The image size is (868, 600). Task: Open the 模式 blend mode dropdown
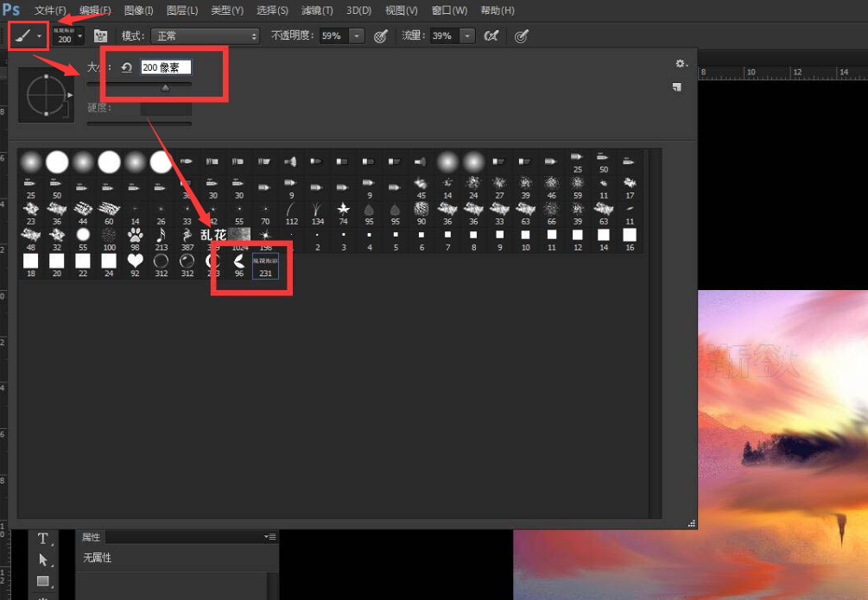(205, 36)
